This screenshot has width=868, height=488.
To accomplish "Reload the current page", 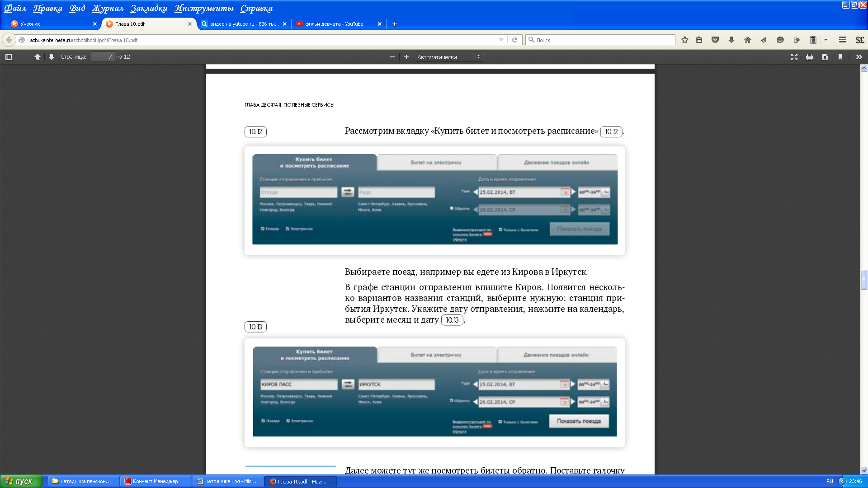I will 514,40.
